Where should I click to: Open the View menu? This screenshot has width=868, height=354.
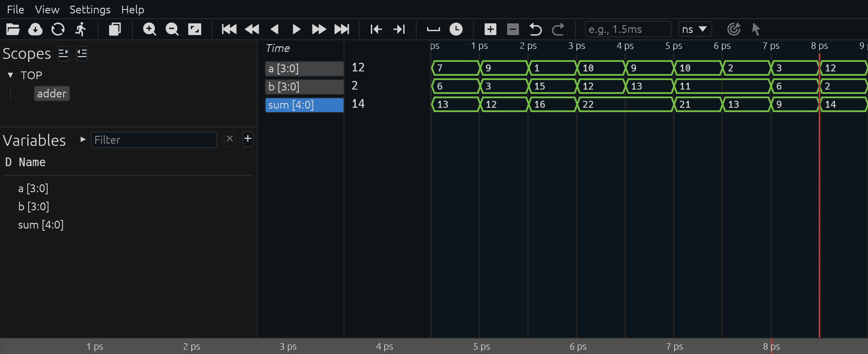click(x=47, y=10)
